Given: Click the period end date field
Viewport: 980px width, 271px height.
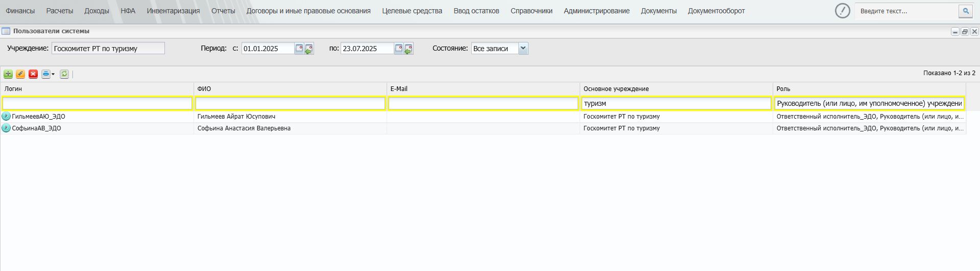Looking at the screenshot, I should pos(367,49).
